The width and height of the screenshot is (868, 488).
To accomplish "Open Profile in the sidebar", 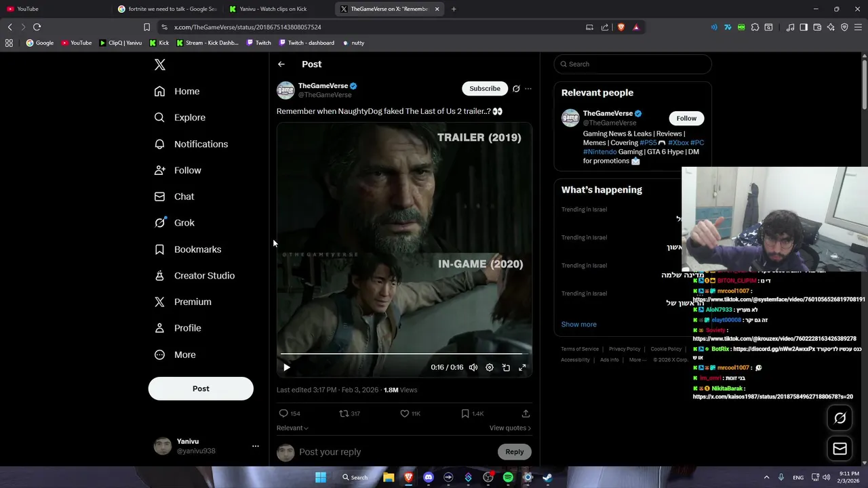I will coord(178,328).
